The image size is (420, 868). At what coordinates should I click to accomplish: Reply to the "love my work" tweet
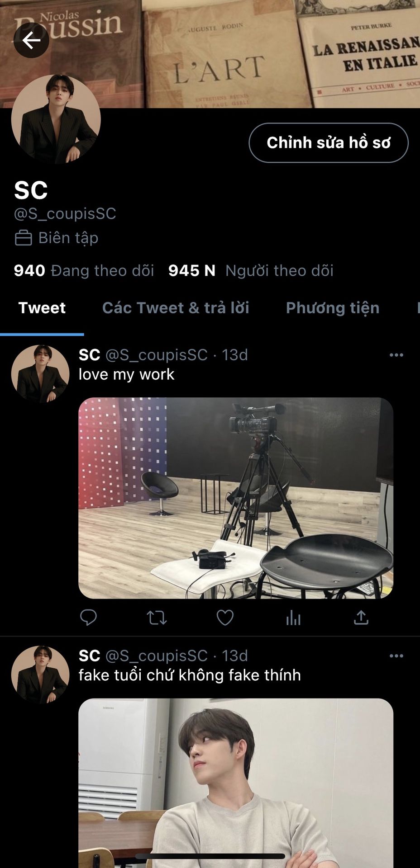(88, 617)
